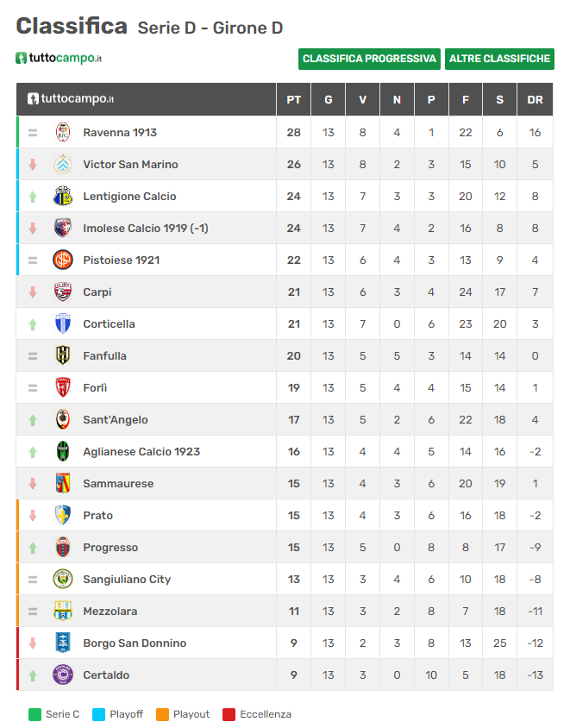Click the Corticella blue shield logo
This screenshot has width=570, height=728.
[x=63, y=324]
